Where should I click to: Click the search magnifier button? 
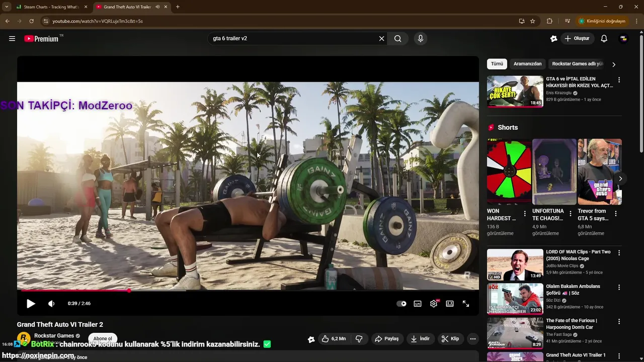point(397,39)
